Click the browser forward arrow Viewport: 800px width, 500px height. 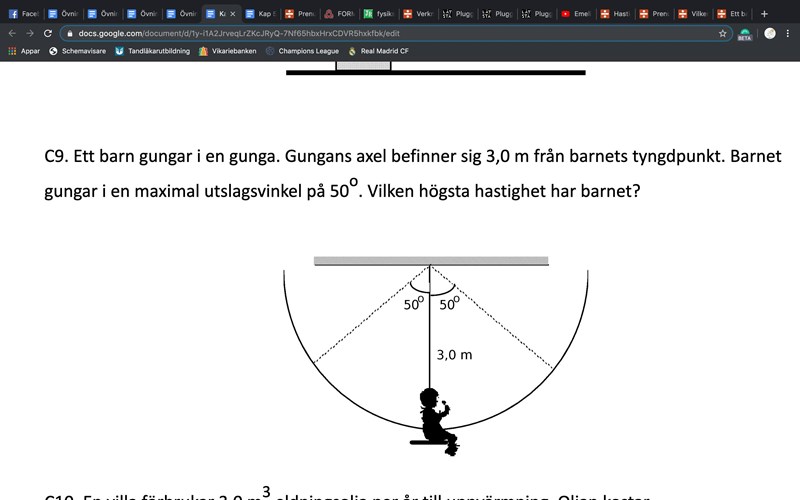(30, 33)
